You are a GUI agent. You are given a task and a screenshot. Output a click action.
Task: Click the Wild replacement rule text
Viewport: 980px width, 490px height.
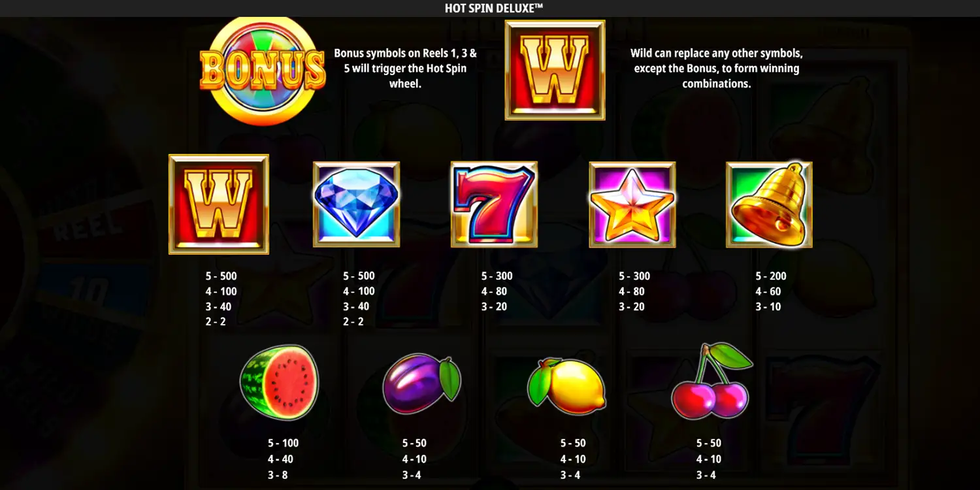(717, 68)
